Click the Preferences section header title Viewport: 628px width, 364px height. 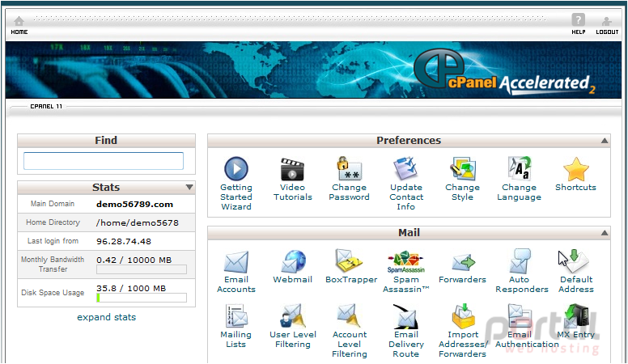tap(409, 141)
